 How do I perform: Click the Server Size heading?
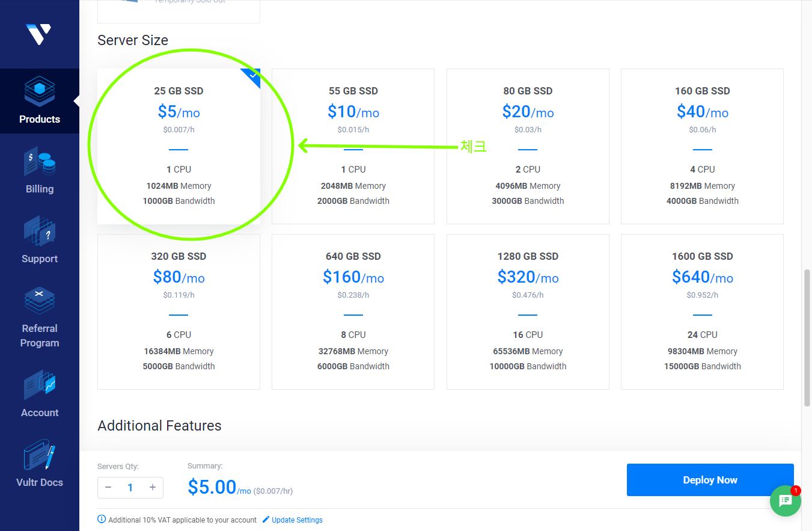pyautogui.click(x=133, y=40)
